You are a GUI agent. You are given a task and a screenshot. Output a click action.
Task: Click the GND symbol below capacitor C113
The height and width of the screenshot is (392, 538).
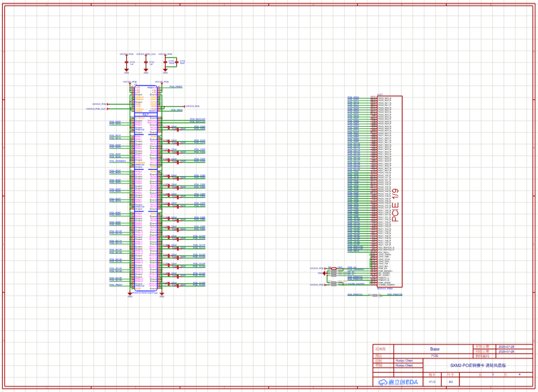click(126, 72)
